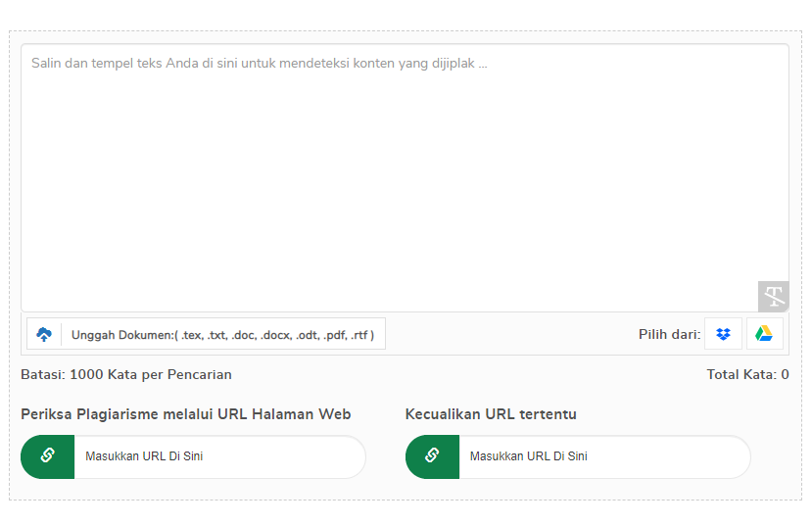Click "Masukkan URL Di Sini" under Periksa Plagiarisme
Image resolution: width=812 pixels, height=525 pixels.
(x=144, y=456)
